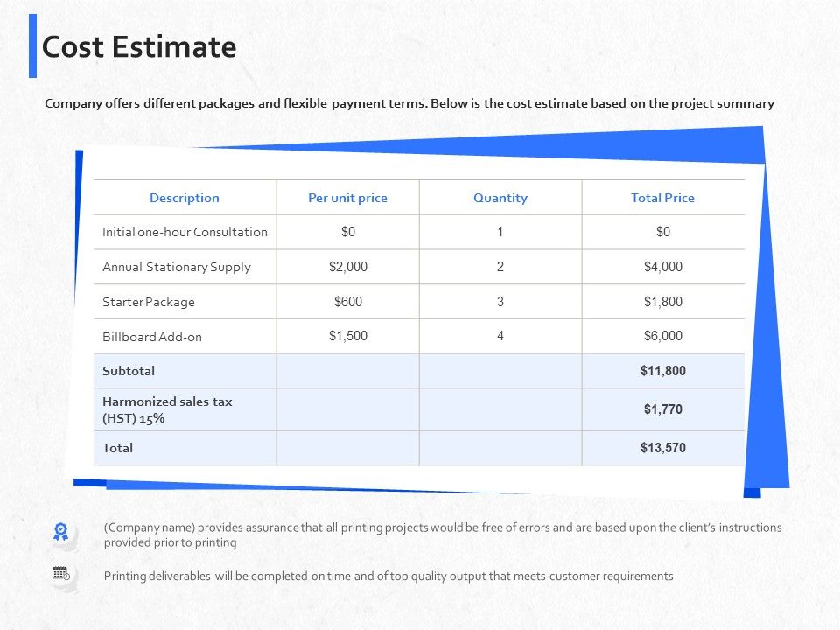
Task: Click the Total row label in the first column
Action: click(117, 448)
